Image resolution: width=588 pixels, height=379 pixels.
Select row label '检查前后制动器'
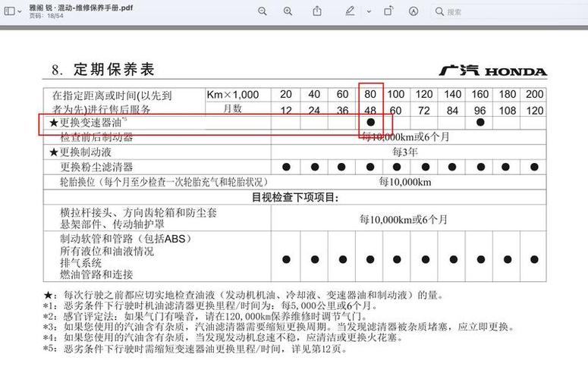point(96,137)
